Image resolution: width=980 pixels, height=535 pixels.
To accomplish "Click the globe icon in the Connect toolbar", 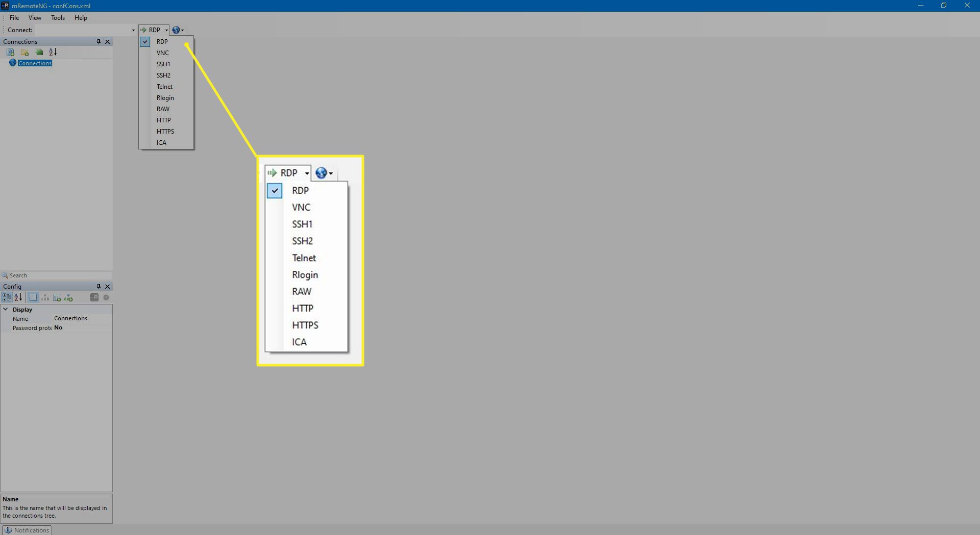I will click(x=176, y=30).
